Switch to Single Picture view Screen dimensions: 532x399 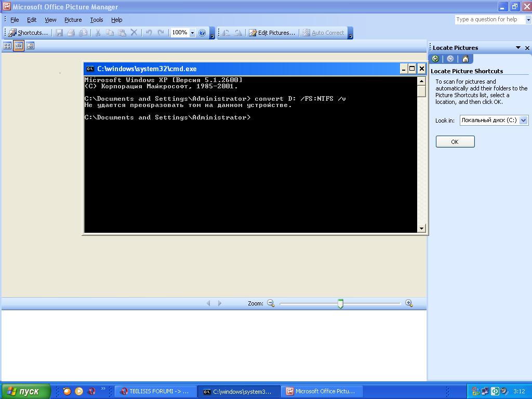click(30, 46)
